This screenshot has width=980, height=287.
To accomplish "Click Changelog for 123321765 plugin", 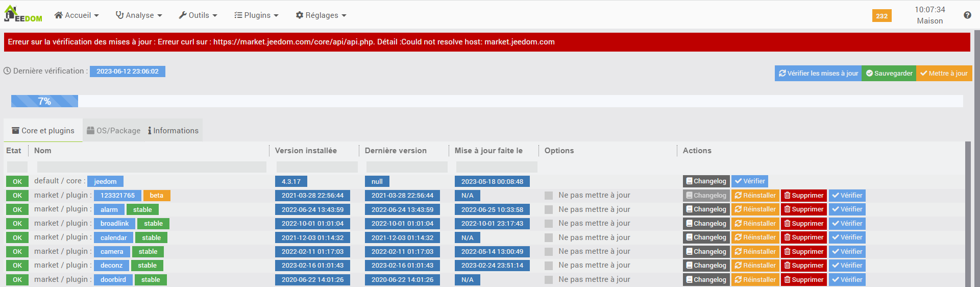I will pyautogui.click(x=706, y=196).
